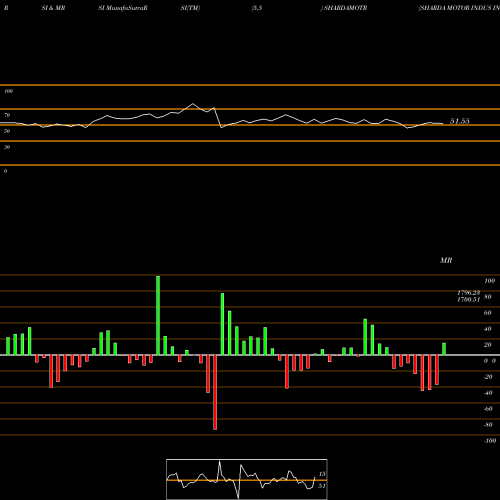Click the 40 label on the MR axis
The width and height of the screenshot is (500, 500).
click(x=488, y=329)
